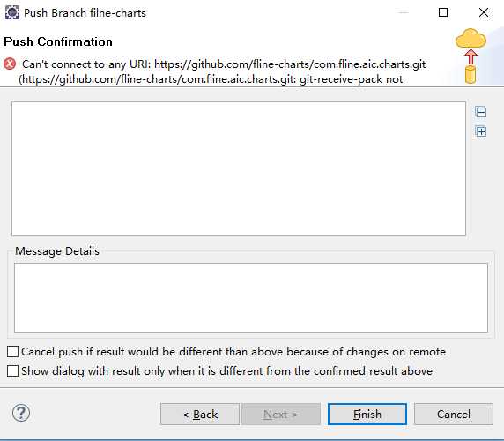
Task: Maximize the Push Branch dialog window
Action: pos(443,12)
